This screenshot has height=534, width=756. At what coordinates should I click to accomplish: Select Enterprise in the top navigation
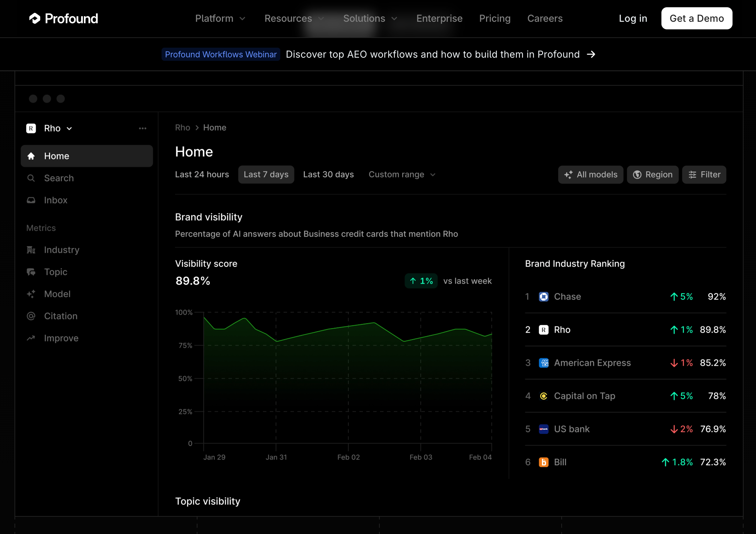tap(439, 18)
